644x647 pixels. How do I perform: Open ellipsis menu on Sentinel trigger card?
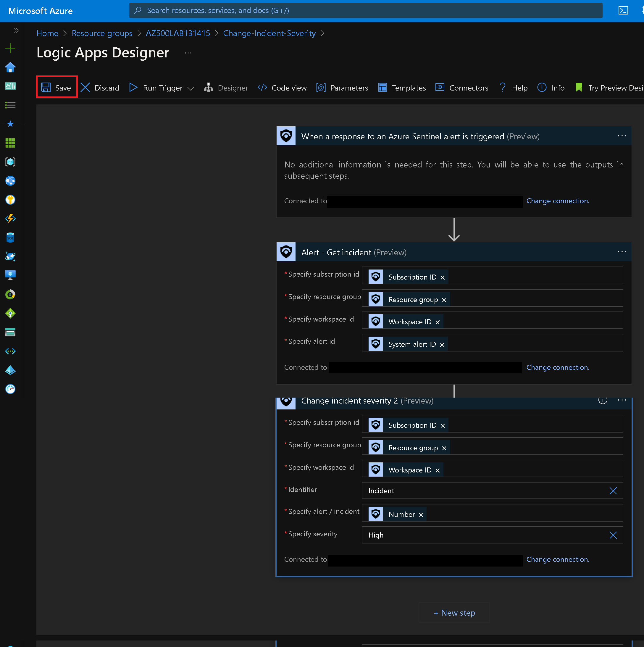point(622,136)
